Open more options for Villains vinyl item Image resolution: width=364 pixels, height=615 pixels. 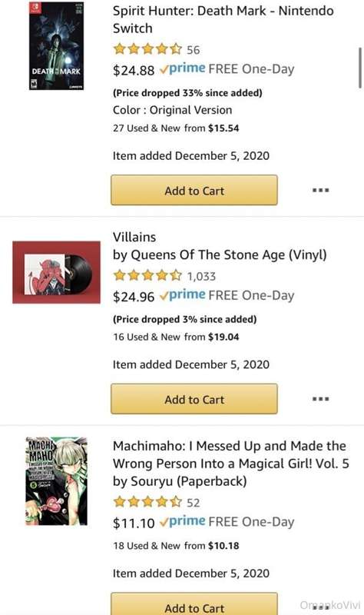coord(320,399)
